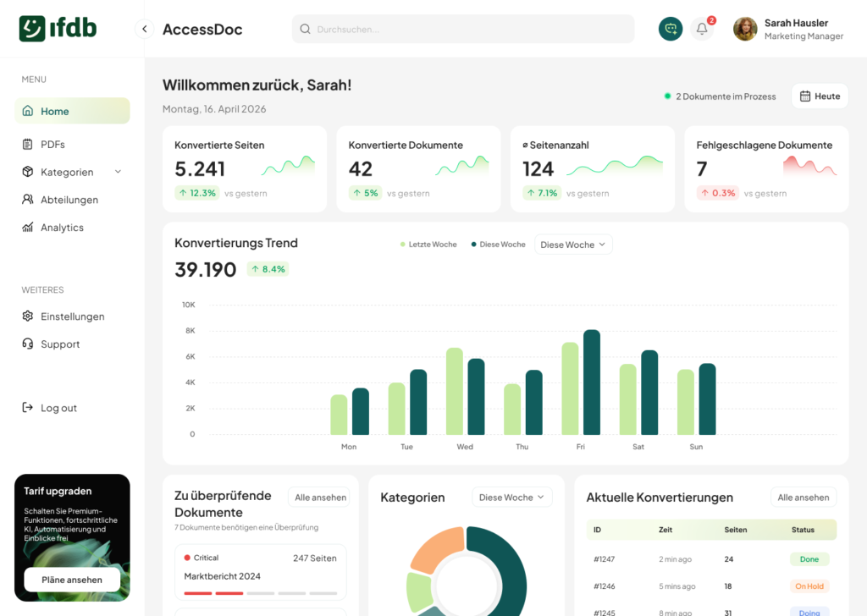
Task: Click the PDFs document icon
Action: (28, 144)
